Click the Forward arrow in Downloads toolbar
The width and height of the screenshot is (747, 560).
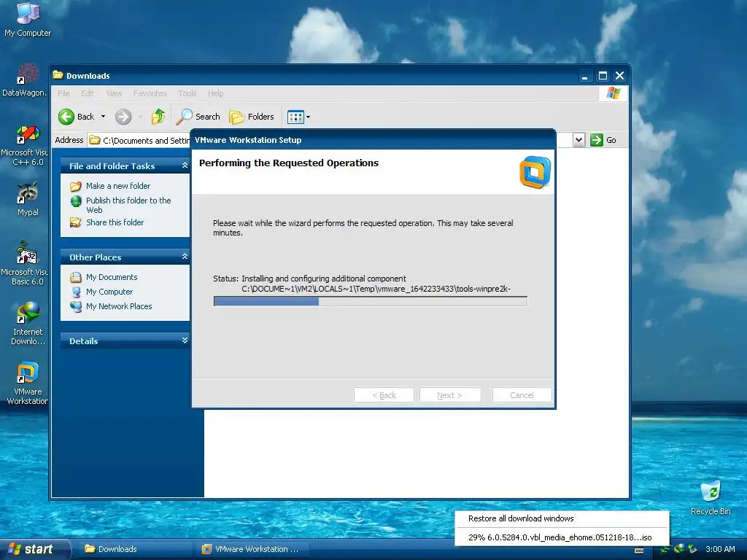[x=123, y=117]
